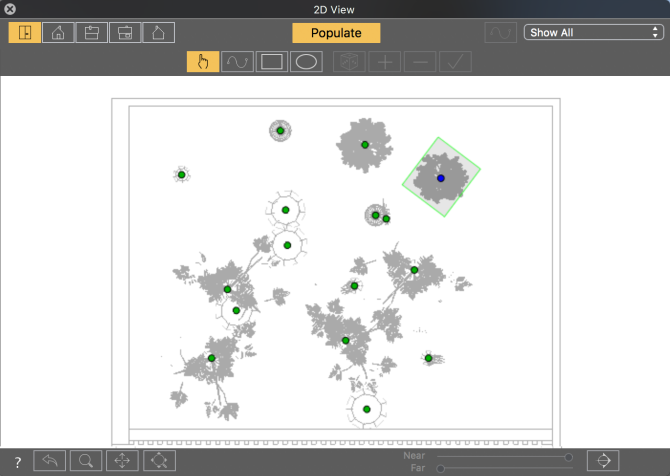This screenshot has width=670, height=476.
Task: Click the rotate view icon
Action: (x=159, y=461)
